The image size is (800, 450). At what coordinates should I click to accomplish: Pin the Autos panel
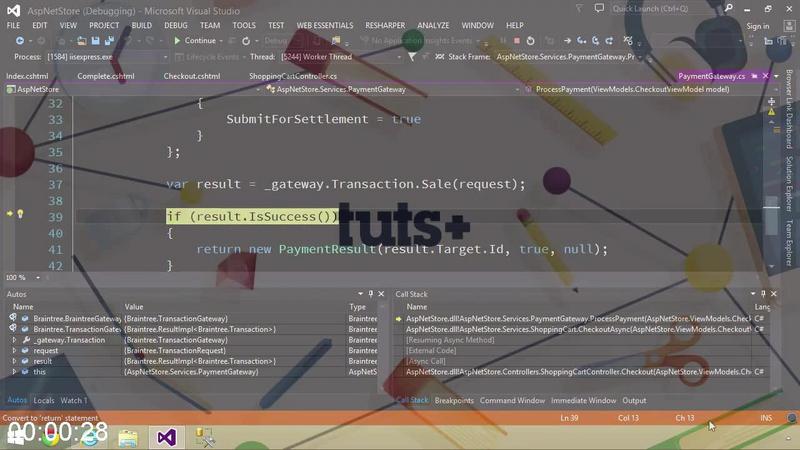[x=371, y=294]
